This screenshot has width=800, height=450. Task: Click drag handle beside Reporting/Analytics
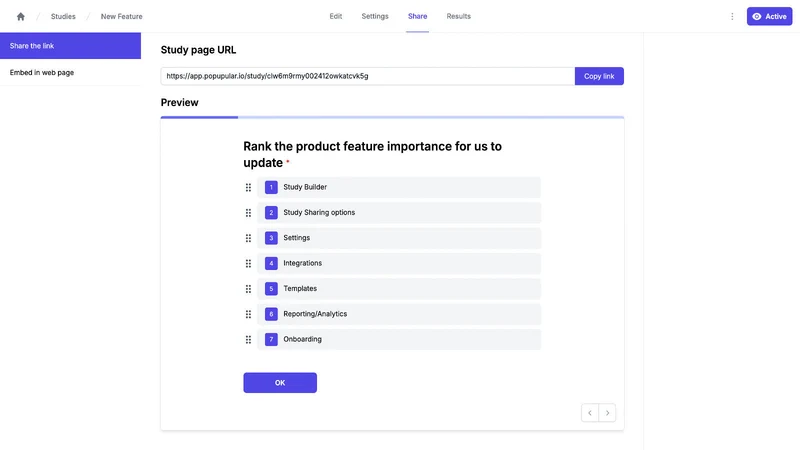[248, 314]
